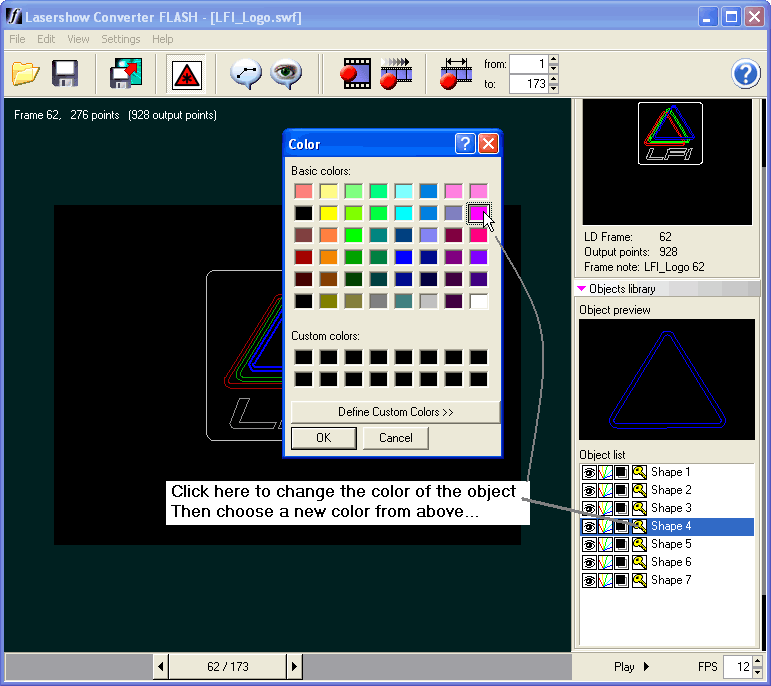Click the 'from' frame input field
771x686 pixels.
pos(529,64)
